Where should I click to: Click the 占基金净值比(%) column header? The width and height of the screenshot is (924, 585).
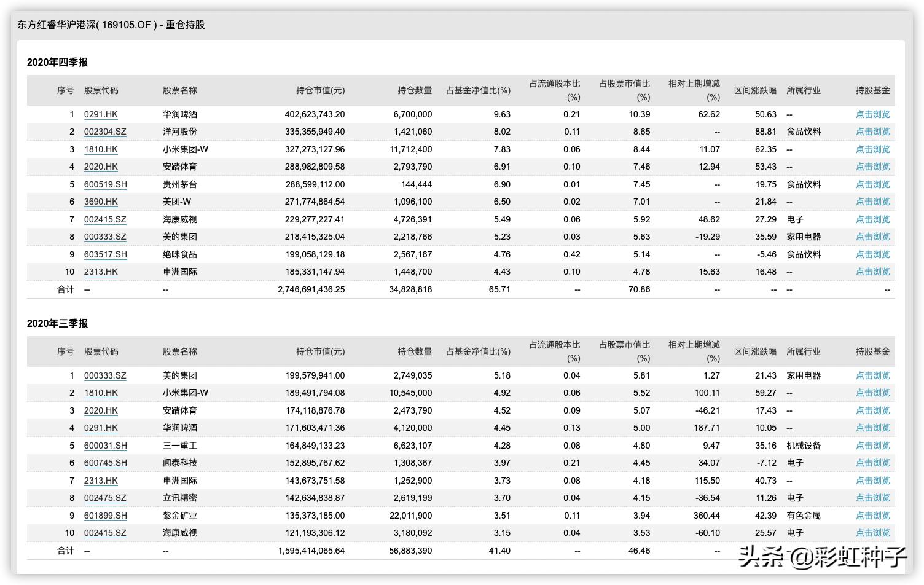(x=477, y=90)
